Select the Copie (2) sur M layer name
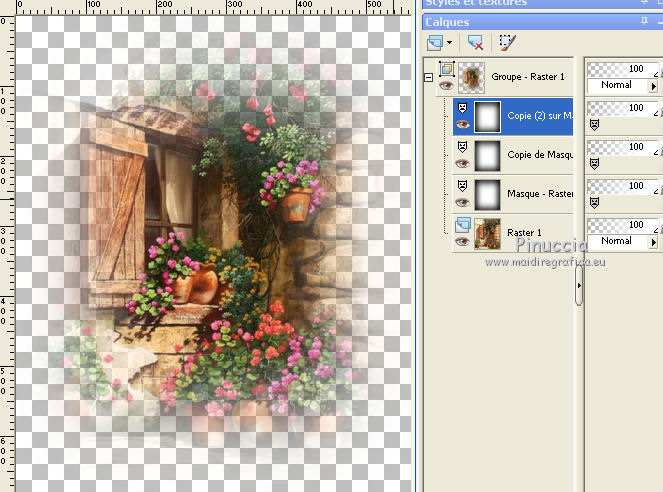The image size is (663, 492). pos(540,116)
